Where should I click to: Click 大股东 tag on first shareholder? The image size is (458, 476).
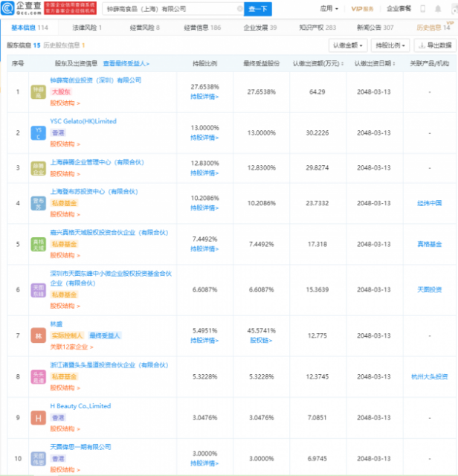(x=61, y=91)
